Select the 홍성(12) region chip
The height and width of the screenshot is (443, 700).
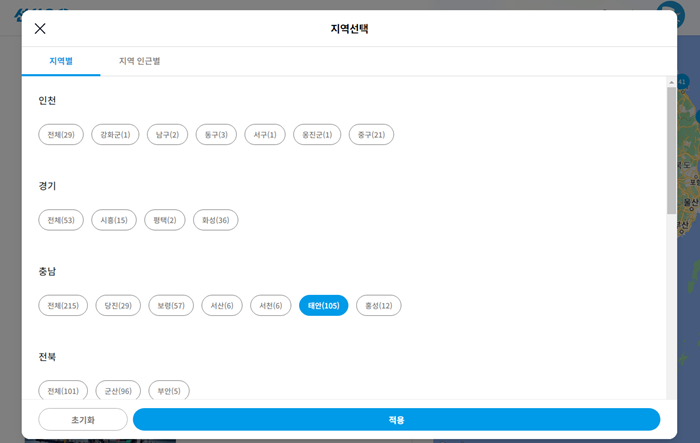(x=379, y=305)
